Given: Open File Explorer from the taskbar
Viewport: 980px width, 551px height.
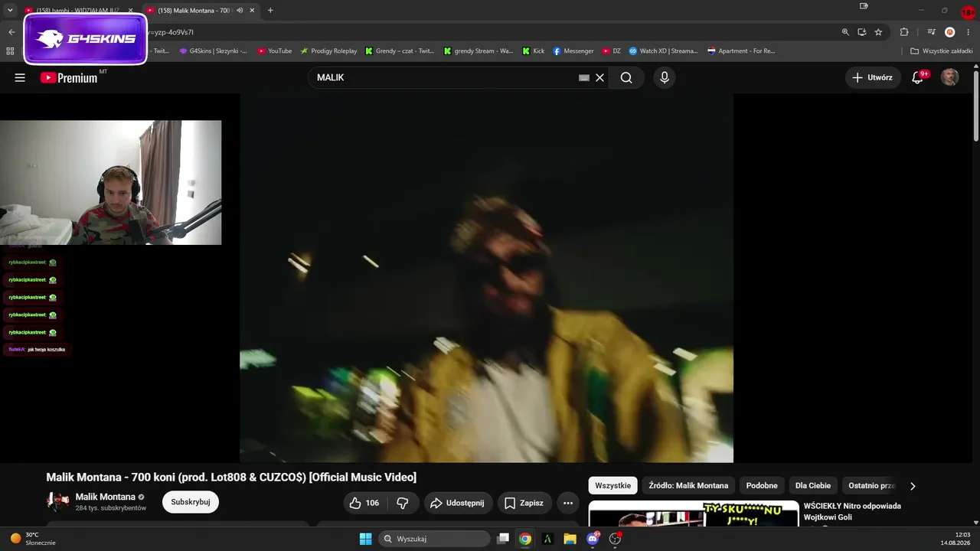Looking at the screenshot, I should 570,539.
